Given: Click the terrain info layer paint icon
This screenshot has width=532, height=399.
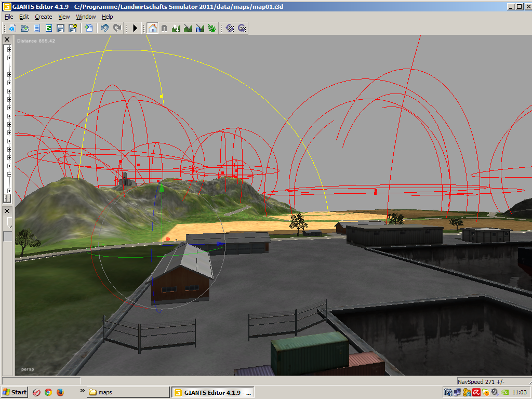Looking at the screenshot, I should point(200,28).
